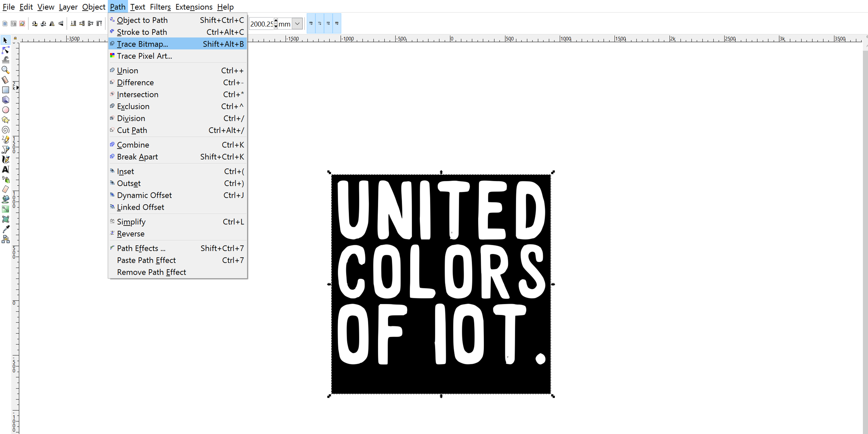
Task: Open the Edit menu
Action: pos(26,7)
